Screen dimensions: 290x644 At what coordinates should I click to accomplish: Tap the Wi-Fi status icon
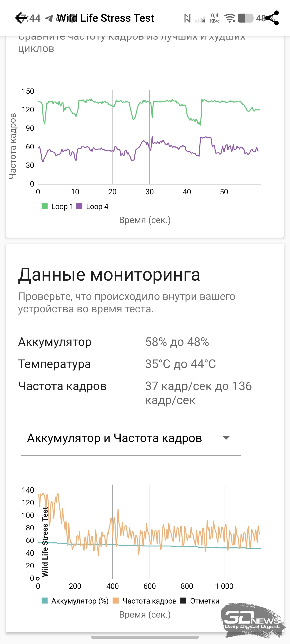(x=230, y=18)
